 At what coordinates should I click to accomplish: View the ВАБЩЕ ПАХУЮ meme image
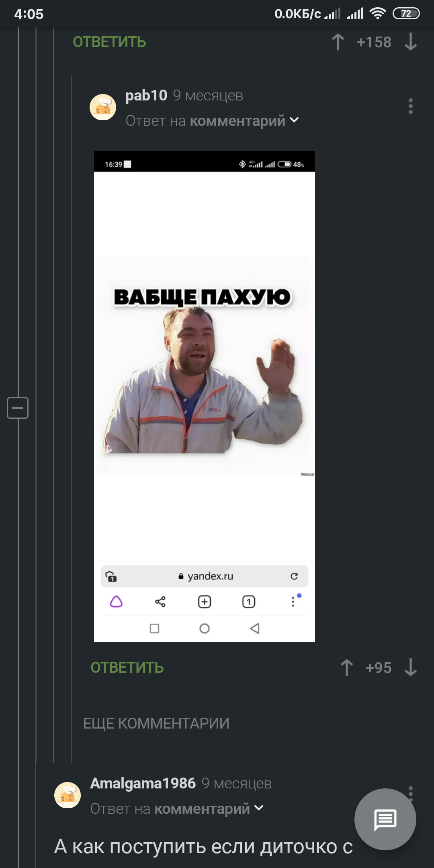click(x=205, y=396)
